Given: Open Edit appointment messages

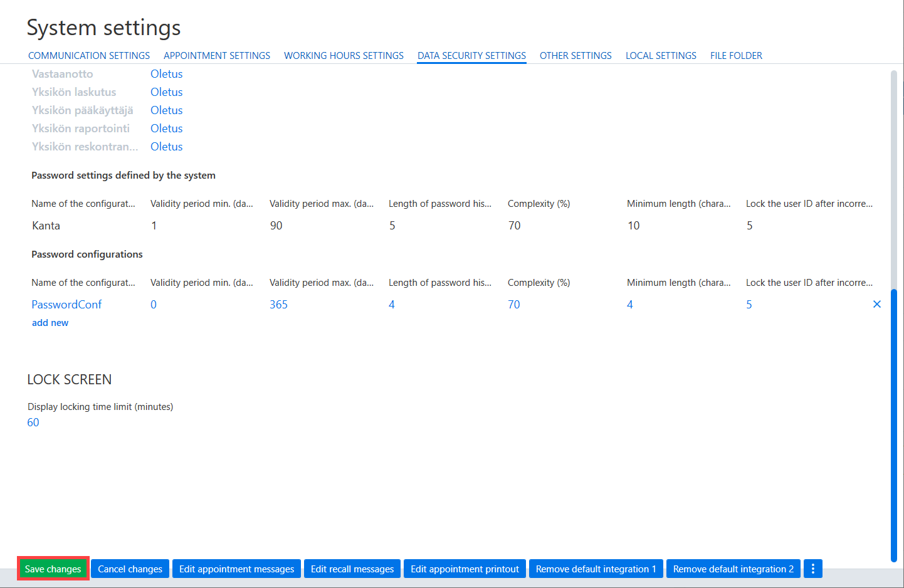Looking at the screenshot, I should 236,569.
